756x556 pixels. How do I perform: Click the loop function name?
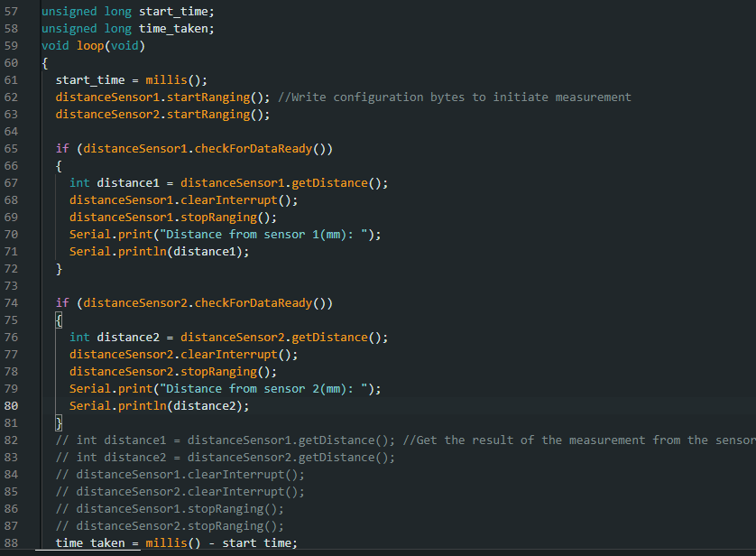tap(90, 46)
